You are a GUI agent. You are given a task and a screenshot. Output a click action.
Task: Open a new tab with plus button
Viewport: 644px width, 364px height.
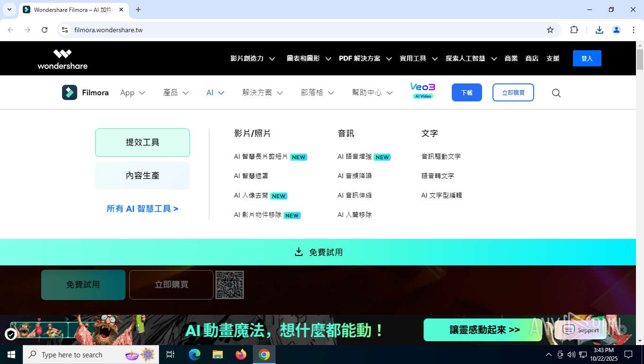(138, 9)
